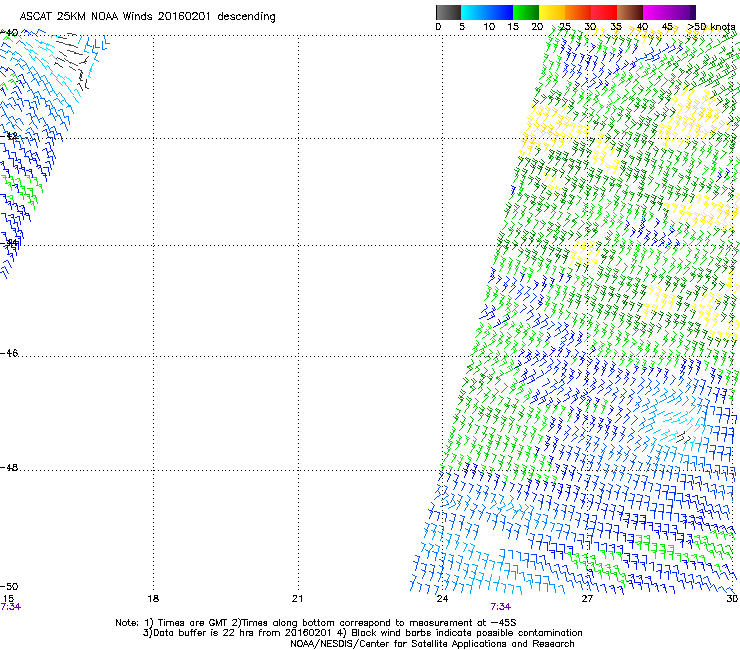Click the brown 35-40 knots color segment

click(630, 12)
